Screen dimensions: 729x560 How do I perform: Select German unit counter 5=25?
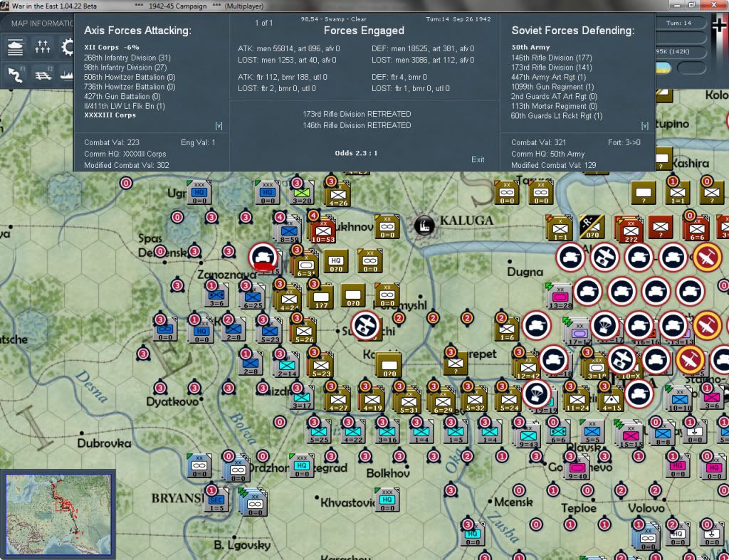(319, 432)
